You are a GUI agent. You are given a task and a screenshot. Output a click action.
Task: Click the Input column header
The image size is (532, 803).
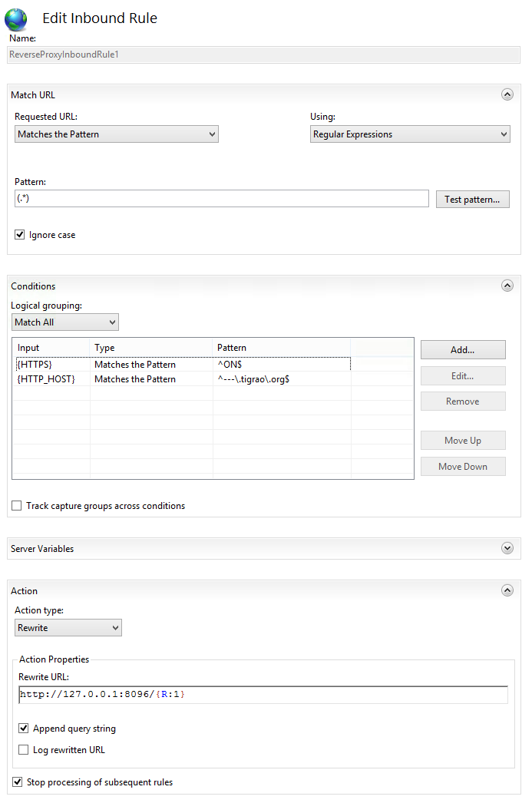[51, 348]
